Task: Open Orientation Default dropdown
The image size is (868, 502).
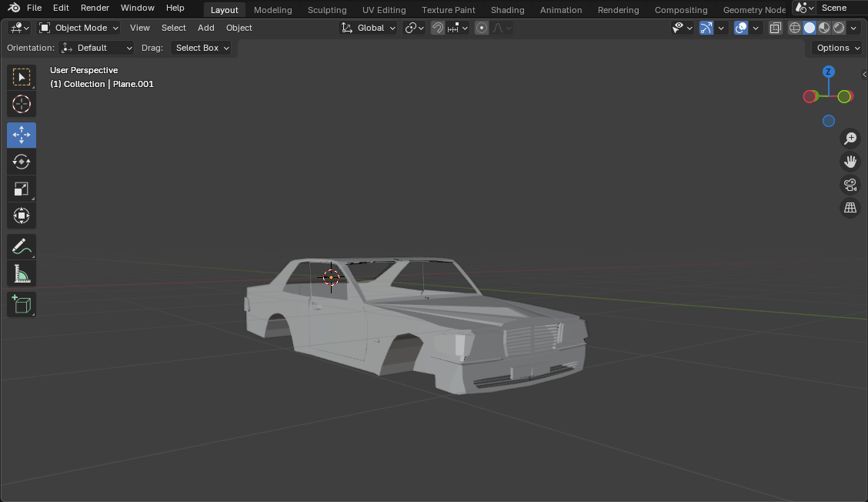Action: 96,48
